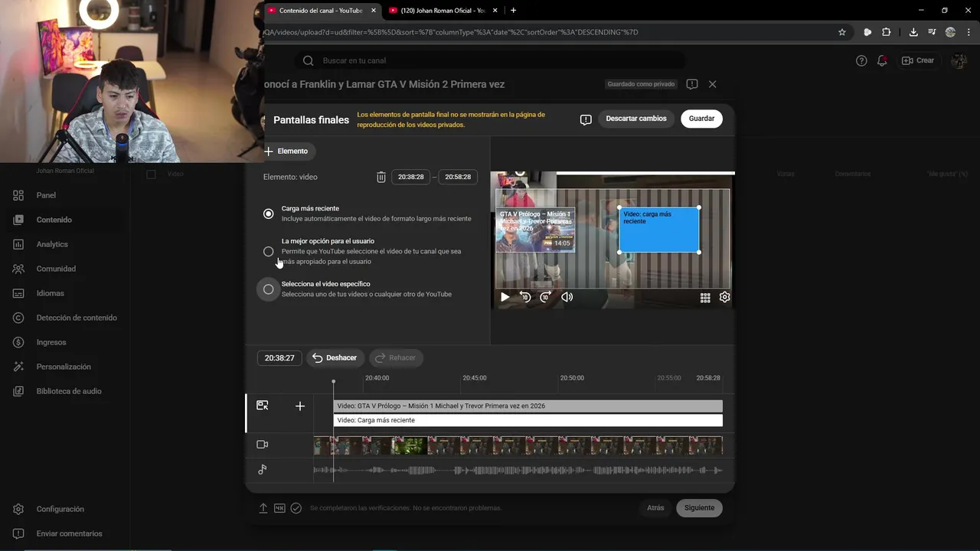This screenshot has height=551, width=980.
Task: Click the timeline ruler at 20:45:00
Action: 475,378
